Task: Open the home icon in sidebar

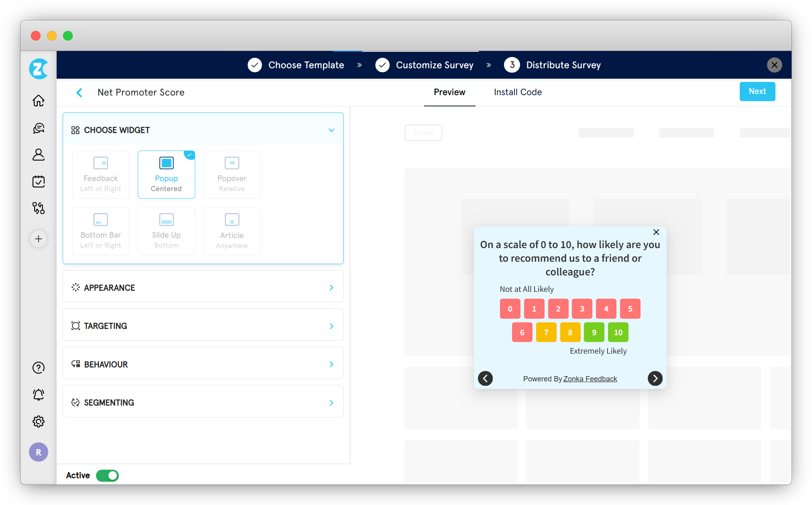Action: pos(39,100)
